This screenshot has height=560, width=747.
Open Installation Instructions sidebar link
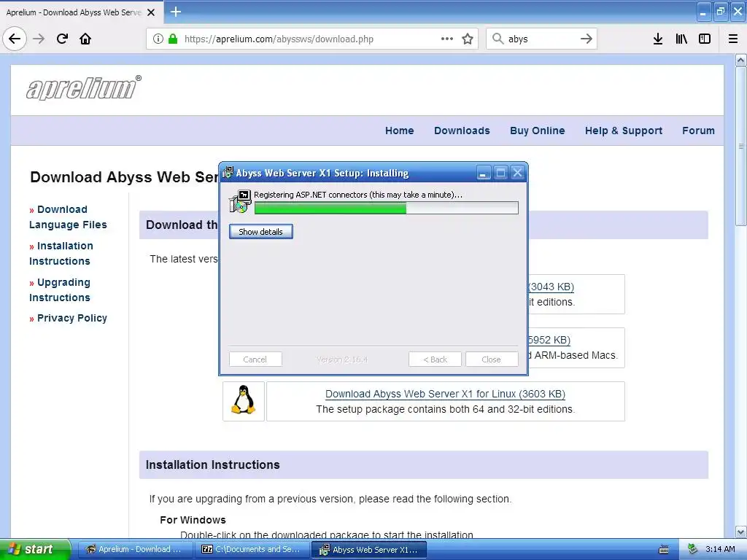61,253
